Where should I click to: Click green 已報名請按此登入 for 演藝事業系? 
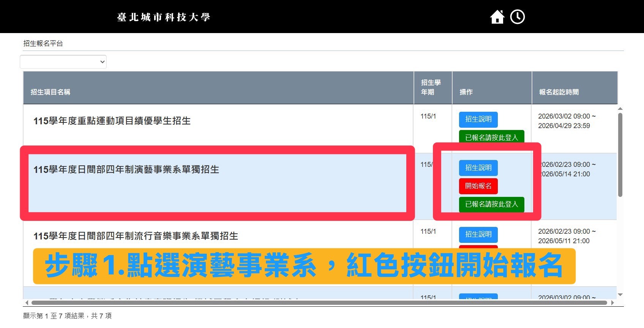(x=491, y=204)
